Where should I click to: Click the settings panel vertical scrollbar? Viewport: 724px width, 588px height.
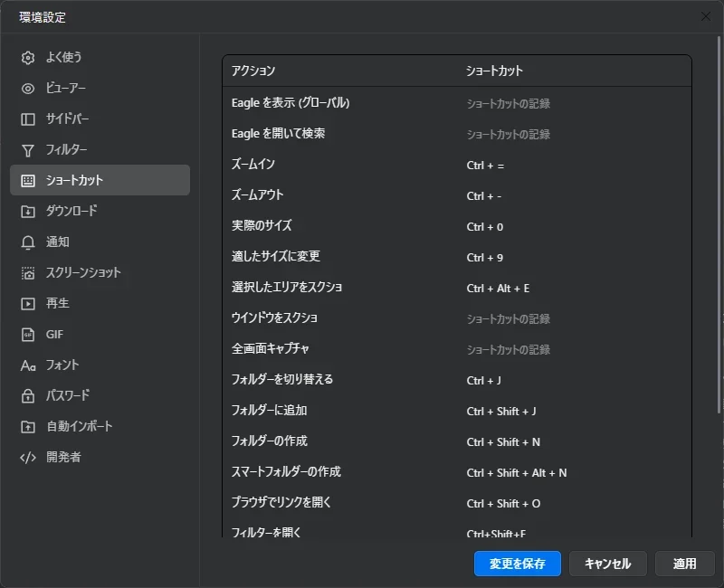click(719, 224)
